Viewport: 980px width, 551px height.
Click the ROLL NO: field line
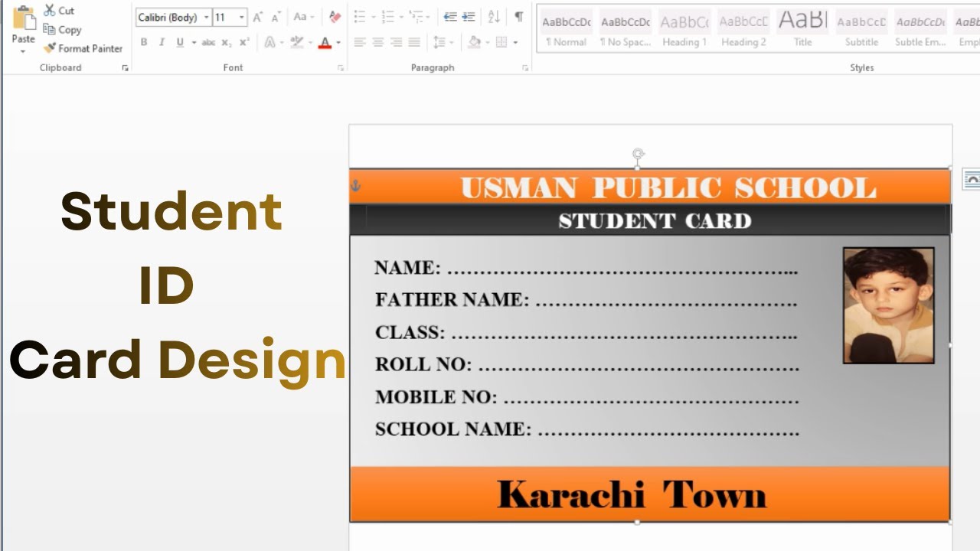coord(587,364)
